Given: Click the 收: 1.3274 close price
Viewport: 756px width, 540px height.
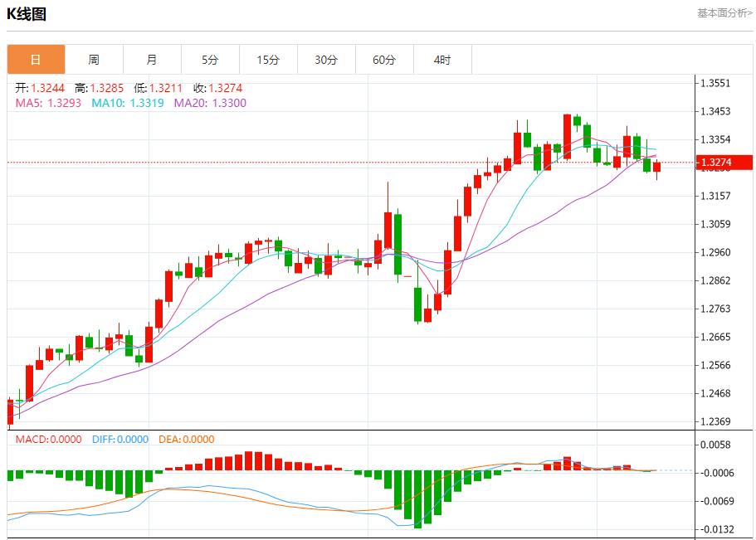Looking at the screenshot, I should [x=218, y=88].
